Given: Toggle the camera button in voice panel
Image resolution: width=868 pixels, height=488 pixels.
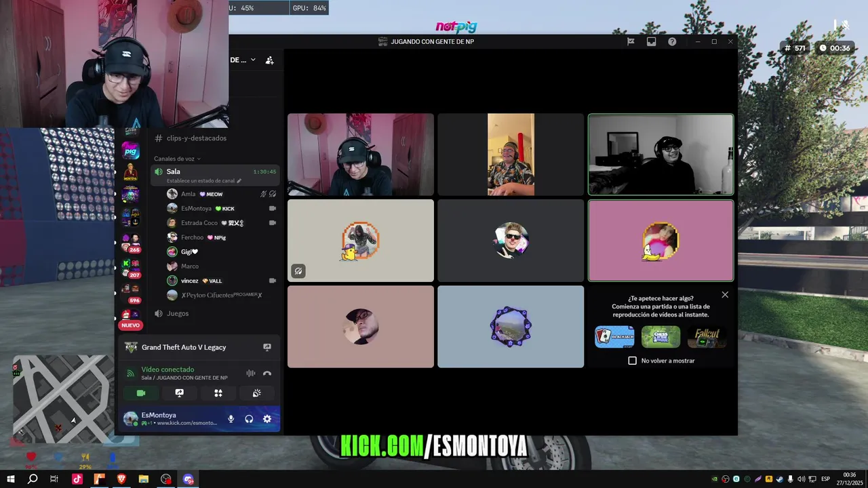Looking at the screenshot, I should tap(141, 393).
